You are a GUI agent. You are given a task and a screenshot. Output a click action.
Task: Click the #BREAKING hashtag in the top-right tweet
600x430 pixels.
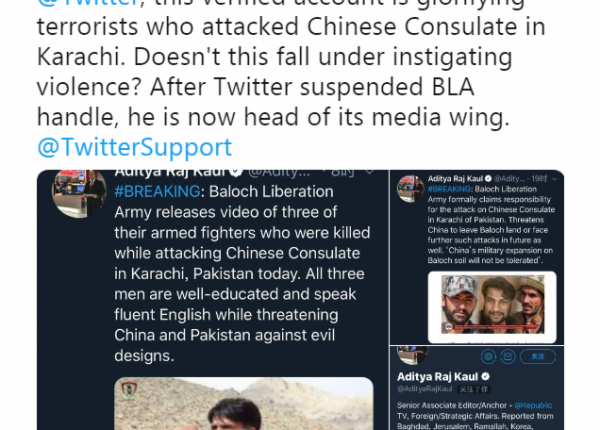(449, 189)
